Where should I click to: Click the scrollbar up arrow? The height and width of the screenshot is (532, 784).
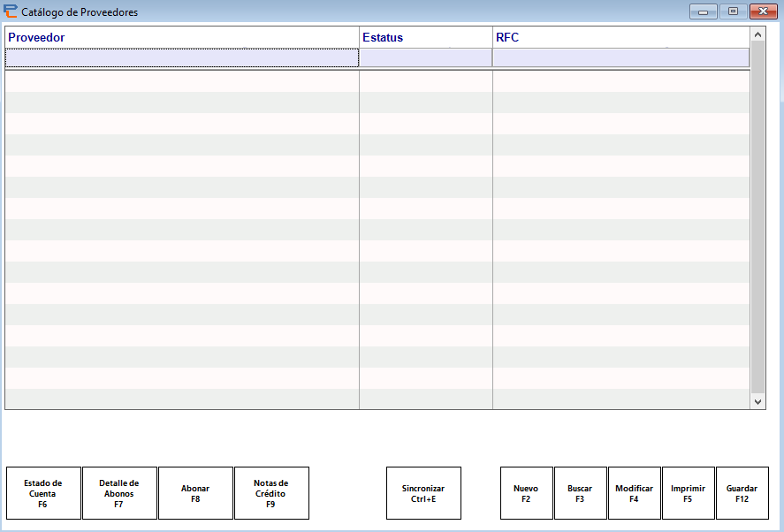tap(757, 34)
